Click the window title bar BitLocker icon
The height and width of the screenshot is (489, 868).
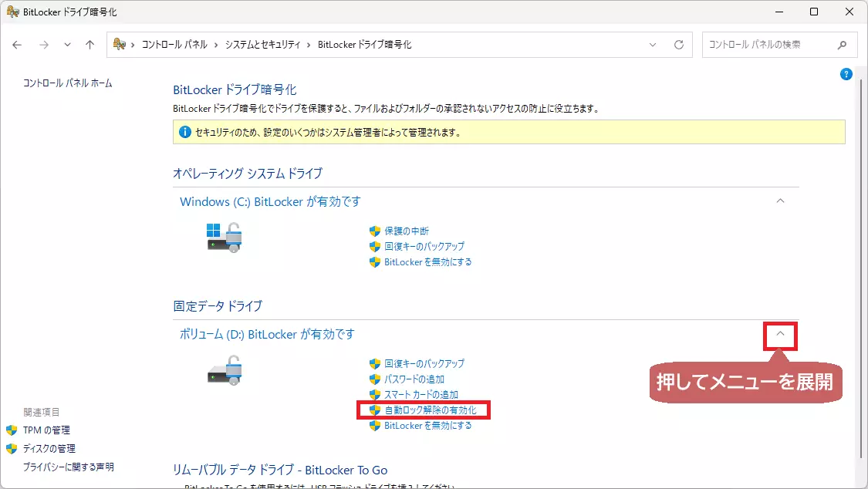[12, 12]
